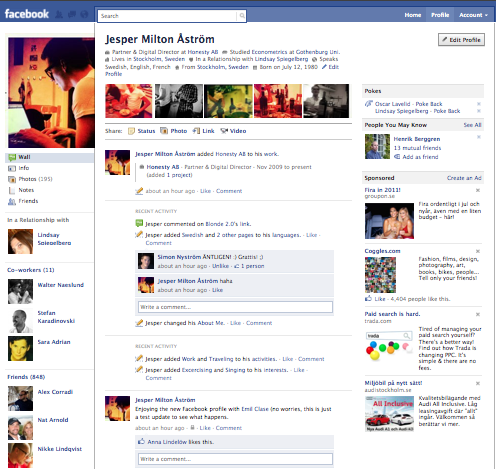
Task: Open messages icon in header
Action: click(72, 15)
